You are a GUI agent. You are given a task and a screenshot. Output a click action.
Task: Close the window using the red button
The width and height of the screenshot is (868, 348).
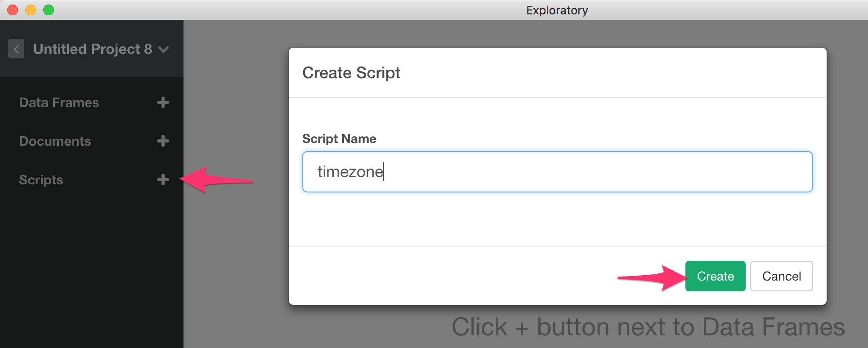pos(13,10)
